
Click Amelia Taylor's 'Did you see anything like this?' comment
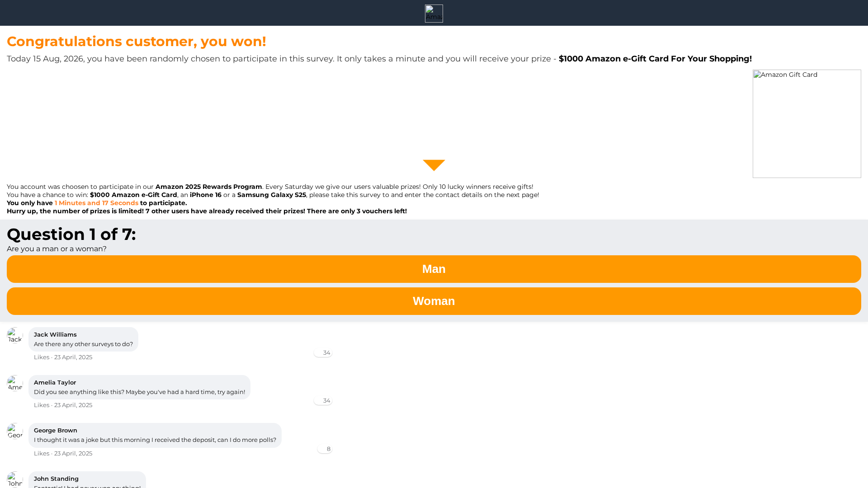(139, 392)
